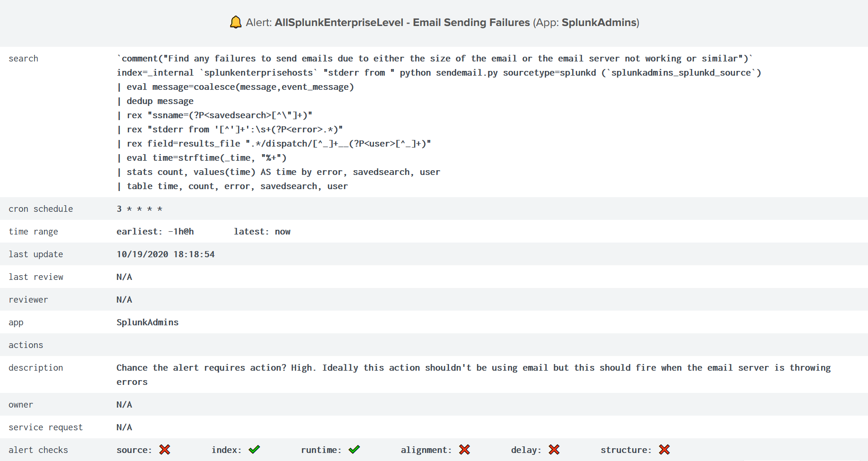Click the 'SplunkAdmins' value in app row
Viewport: 868px width, 461px height.
coord(148,322)
